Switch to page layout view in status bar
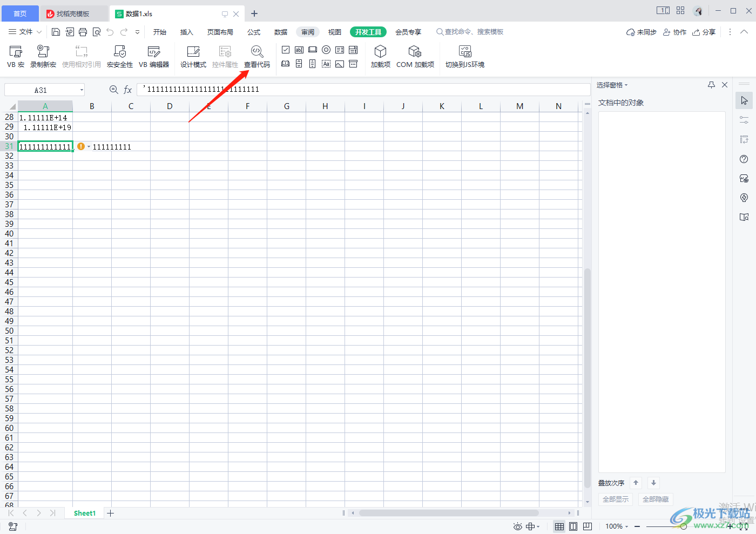Viewport: 756px width, 534px height. 573,526
